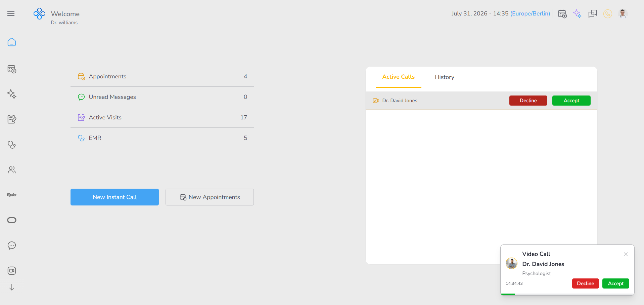Open the AI sparkle icon in sidebar
The height and width of the screenshot is (305, 644).
[x=12, y=94]
